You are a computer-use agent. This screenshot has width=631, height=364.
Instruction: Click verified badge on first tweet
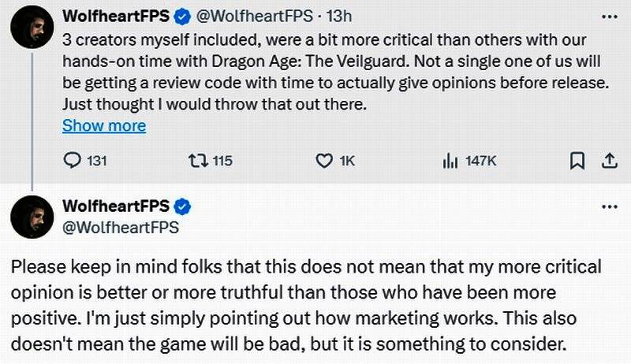pyautogui.click(x=181, y=17)
